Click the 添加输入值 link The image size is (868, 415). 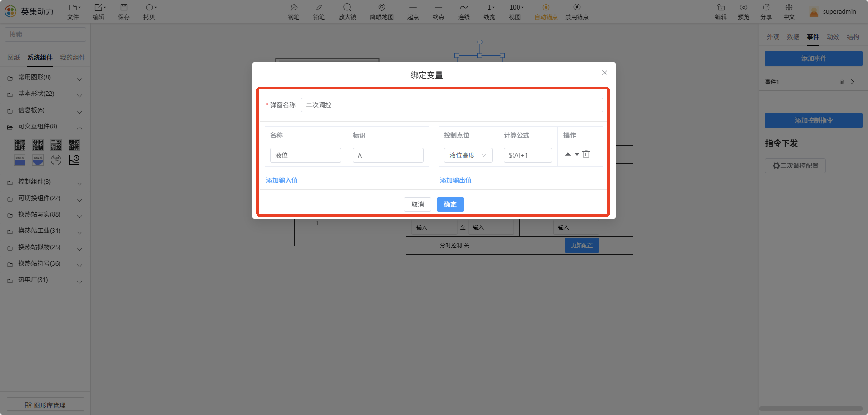pyautogui.click(x=282, y=180)
